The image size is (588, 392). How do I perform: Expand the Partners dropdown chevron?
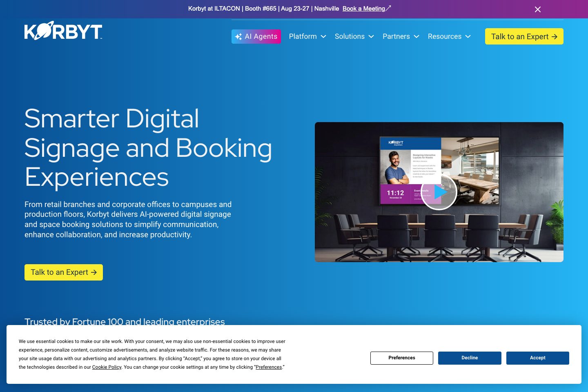[416, 37]
